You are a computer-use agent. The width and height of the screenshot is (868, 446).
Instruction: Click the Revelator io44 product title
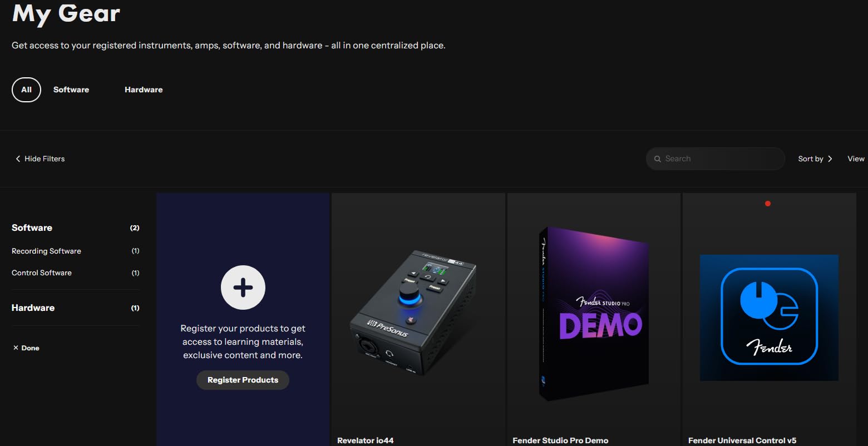tap(365, 440)
